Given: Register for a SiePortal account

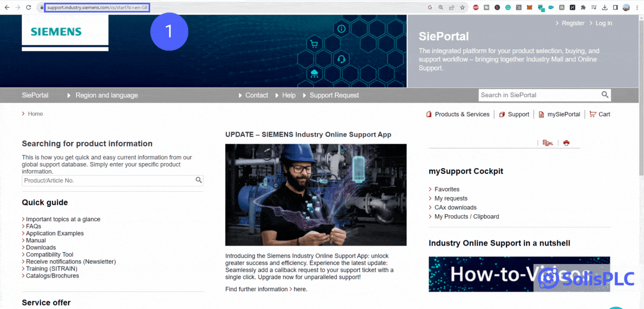Looking at the screenshot, I should coord(573,23).
